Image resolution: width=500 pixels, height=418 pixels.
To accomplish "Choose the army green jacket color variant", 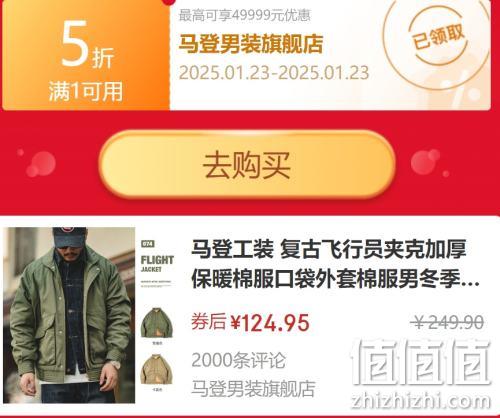I will (157, 324).
